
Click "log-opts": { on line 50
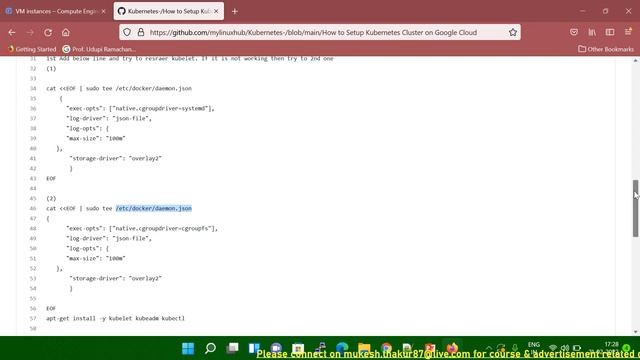coord(88,248)
